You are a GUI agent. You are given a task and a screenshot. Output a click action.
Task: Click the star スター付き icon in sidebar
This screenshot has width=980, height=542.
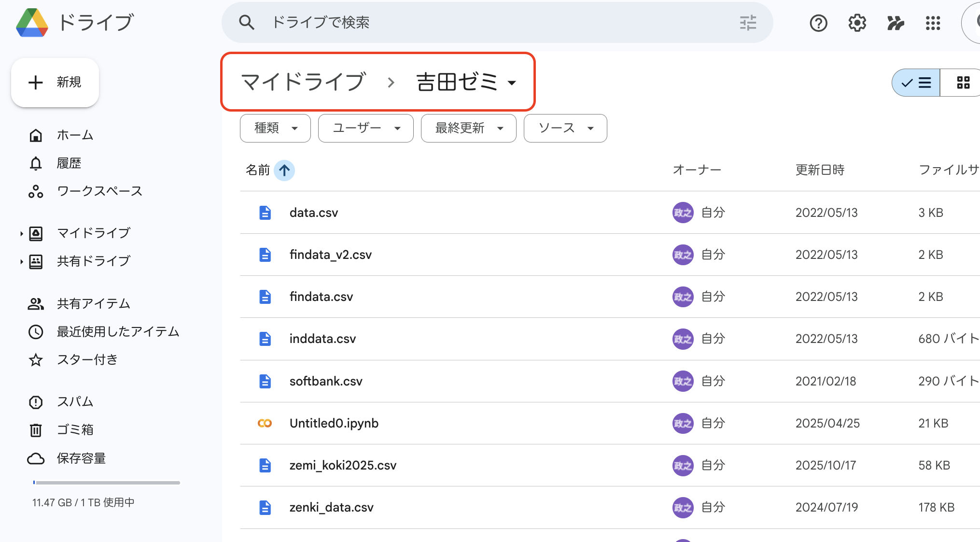pyautogui.click(x=36, y=360)
